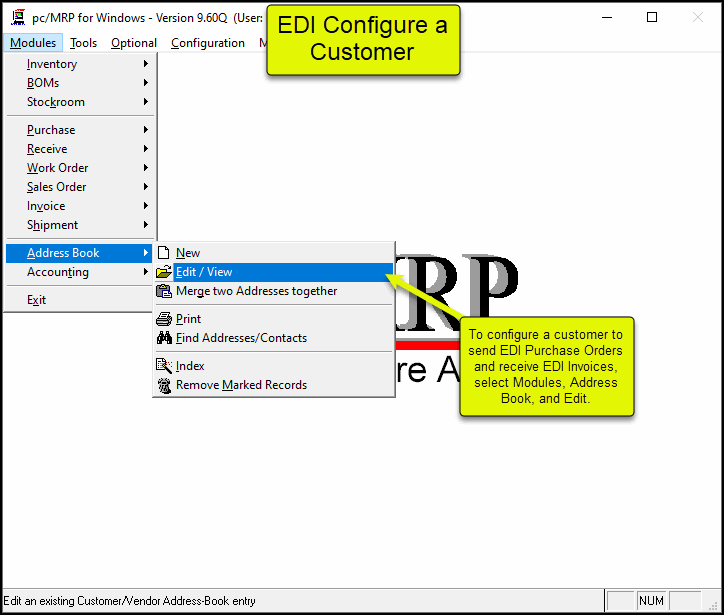Screen dimensions: 724x615
Task: Choose New in the Address Book submenu
Action: click(x=274, y=253)
